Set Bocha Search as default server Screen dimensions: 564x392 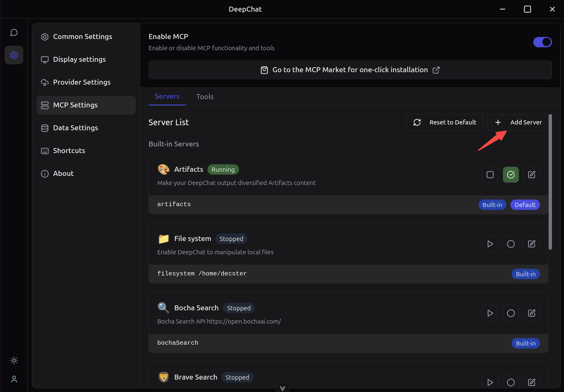511,313
